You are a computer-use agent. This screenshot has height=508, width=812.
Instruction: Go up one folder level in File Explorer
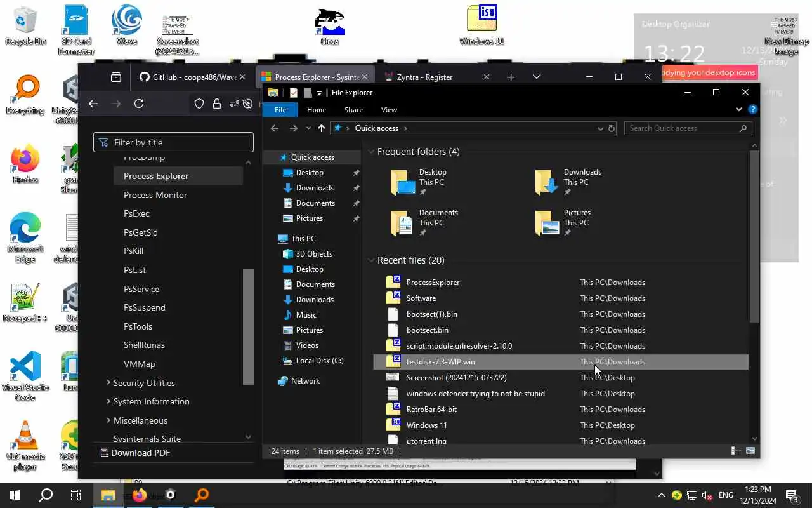(322, 128)
